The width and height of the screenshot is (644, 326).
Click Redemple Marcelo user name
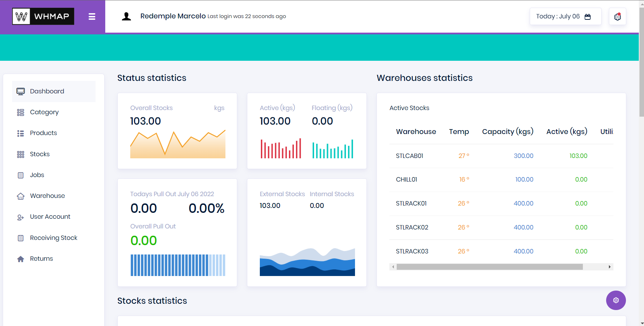(173, 16)
